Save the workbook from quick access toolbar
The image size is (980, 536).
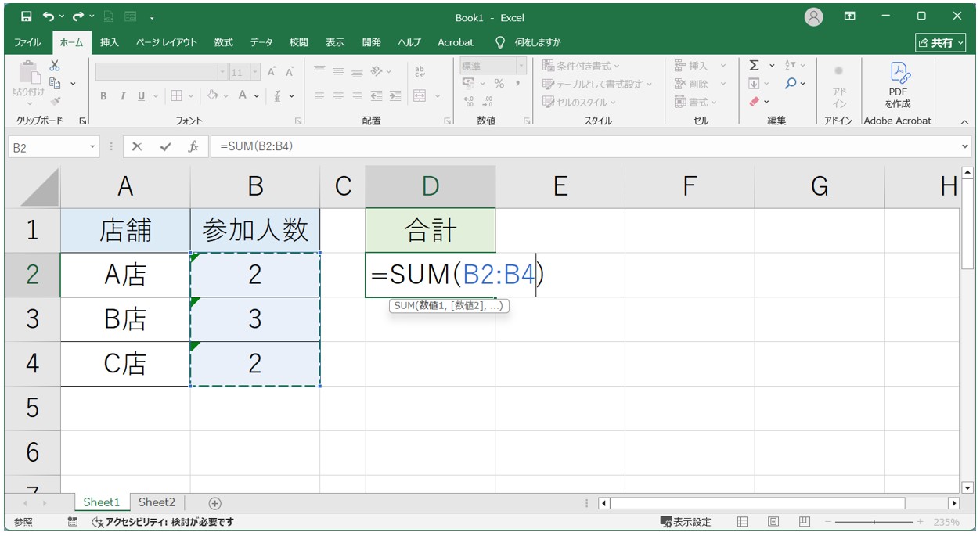click(x=27, y=16)
